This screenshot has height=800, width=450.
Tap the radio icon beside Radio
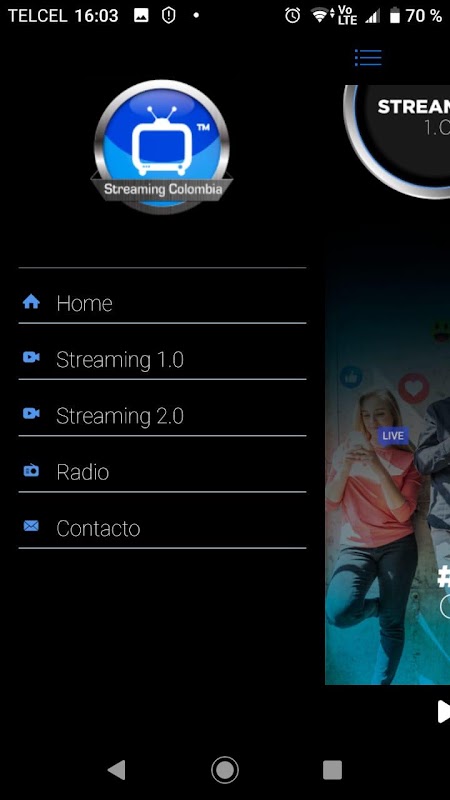coord(31,470)
